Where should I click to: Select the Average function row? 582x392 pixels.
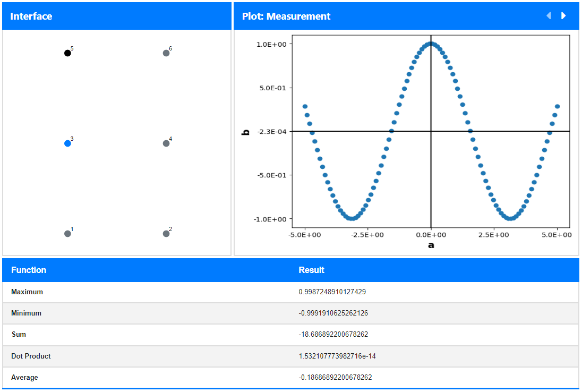(290, 378)
